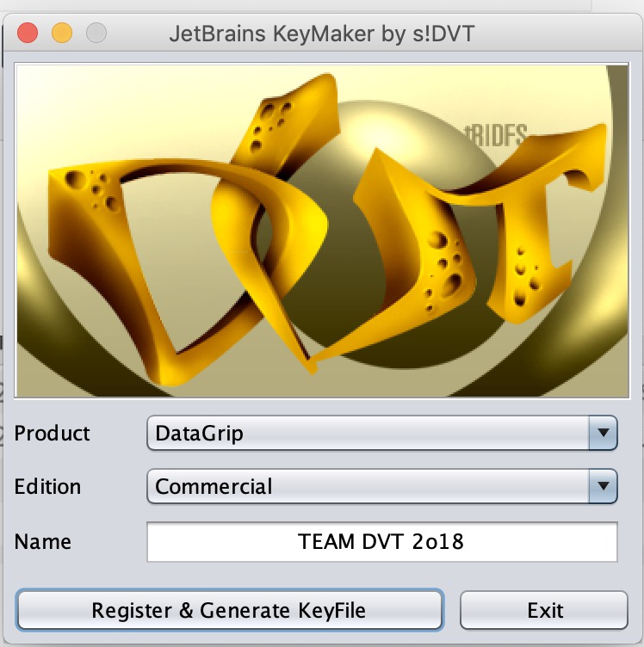Click the Product label
The width and height of the screenshot is (644, 647).
click(53, 434)
